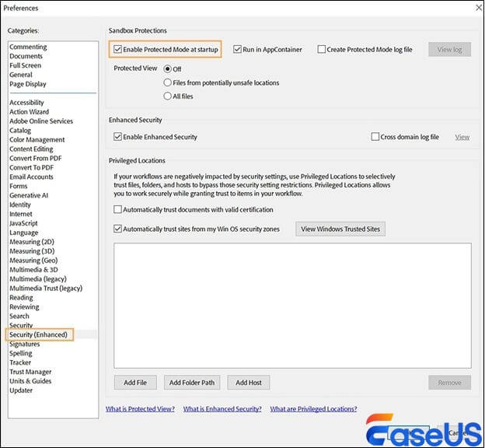Select Reading category
485x448 pixels.
[x=21, y=298]
